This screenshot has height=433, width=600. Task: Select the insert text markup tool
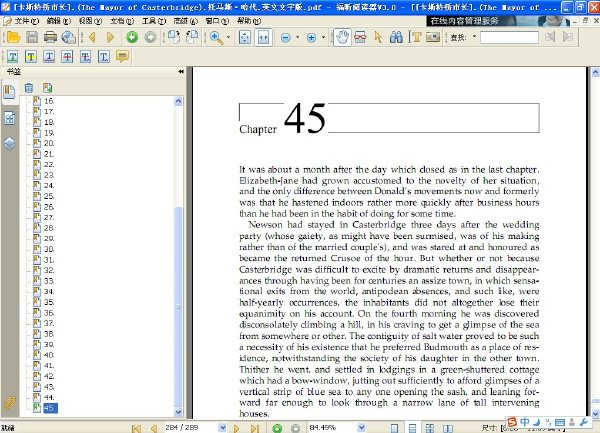(103, 57)
